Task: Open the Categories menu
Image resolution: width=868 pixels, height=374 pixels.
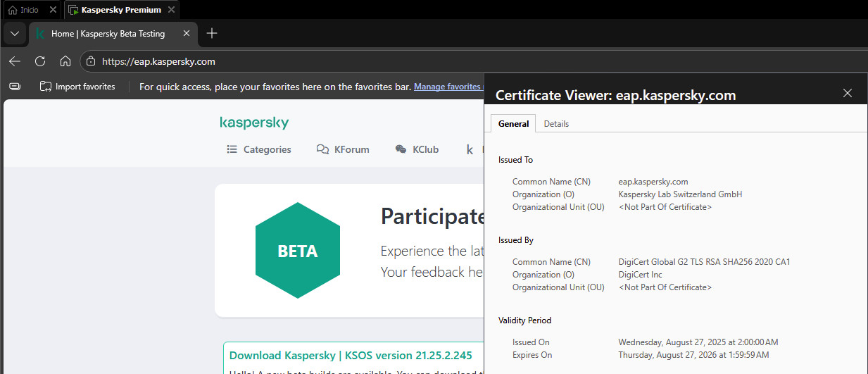Action: [258, 149]
